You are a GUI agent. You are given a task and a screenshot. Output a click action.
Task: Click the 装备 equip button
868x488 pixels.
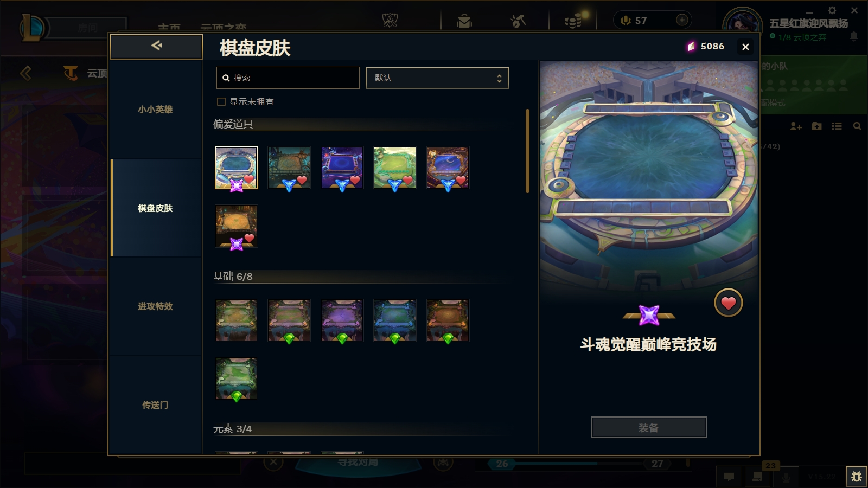click(x=649, y=427)
